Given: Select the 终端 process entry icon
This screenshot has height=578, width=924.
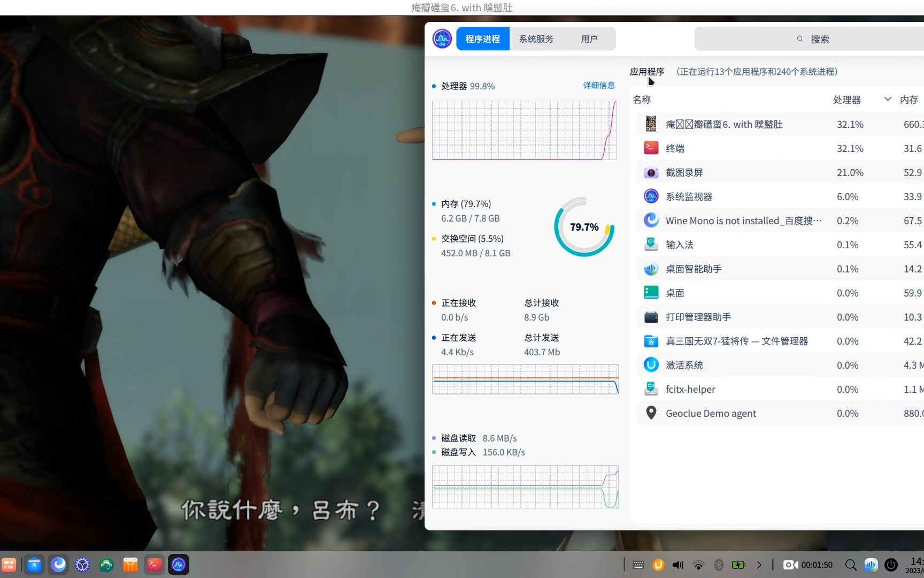Looking at the screenshot, I should click(x=651, y=148).
